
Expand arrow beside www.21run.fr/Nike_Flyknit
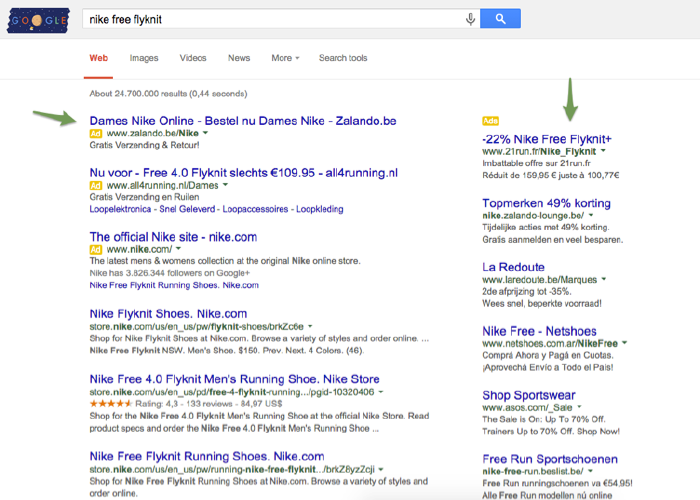pos(603,151)
